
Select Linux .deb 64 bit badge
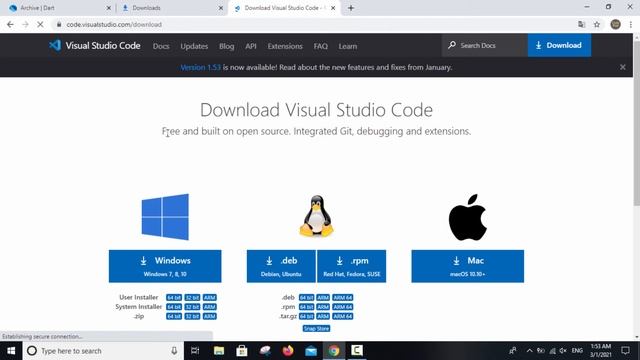click(307, 298)
